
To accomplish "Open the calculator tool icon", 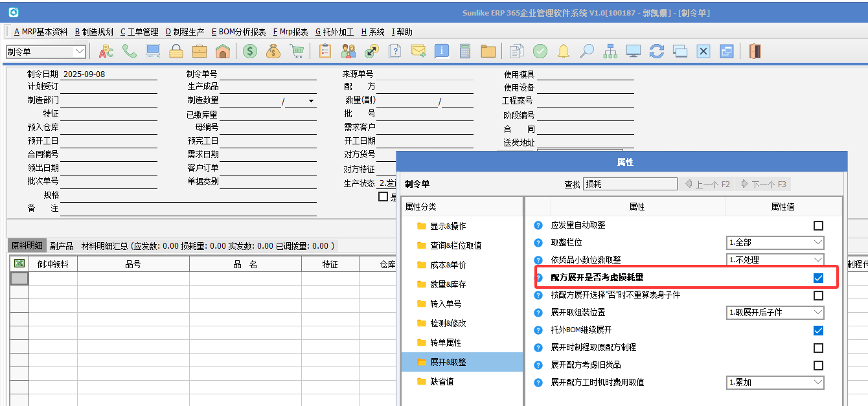I will coord(464,51).
